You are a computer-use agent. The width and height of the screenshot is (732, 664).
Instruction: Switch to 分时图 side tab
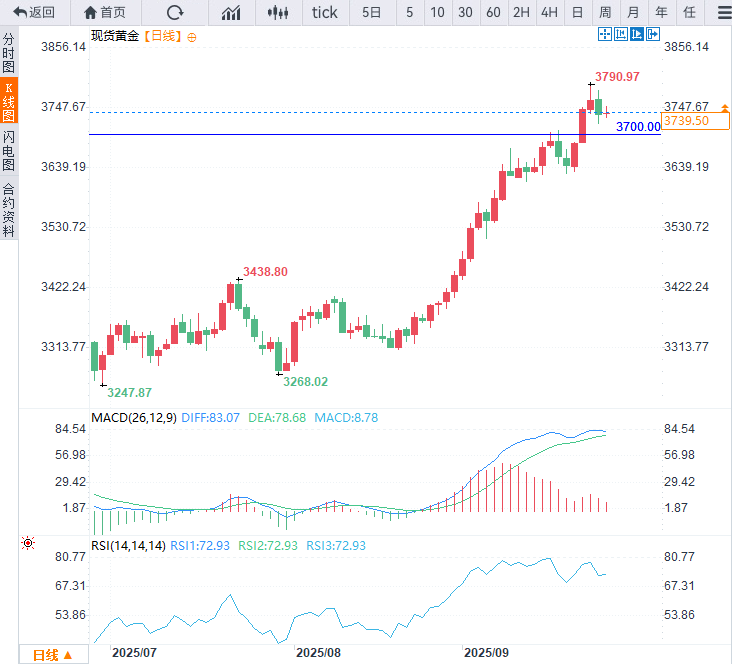tap(8, 52)
